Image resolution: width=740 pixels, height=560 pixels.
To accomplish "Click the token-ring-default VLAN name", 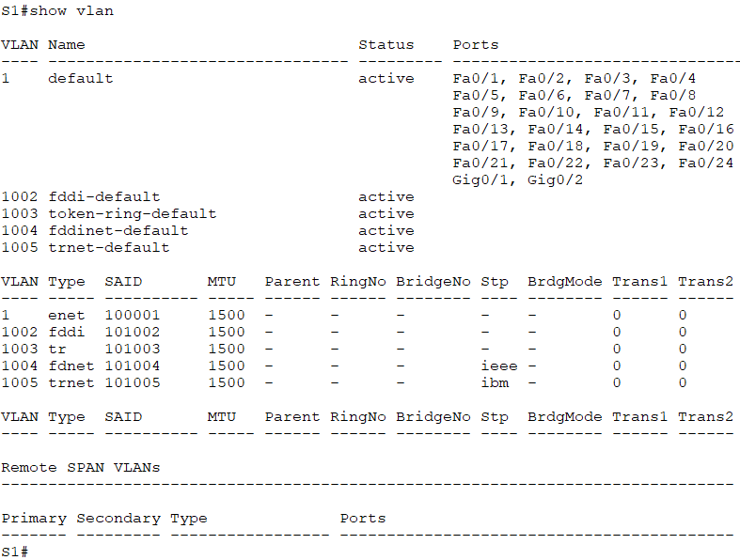I will click(x=133, y=213).
